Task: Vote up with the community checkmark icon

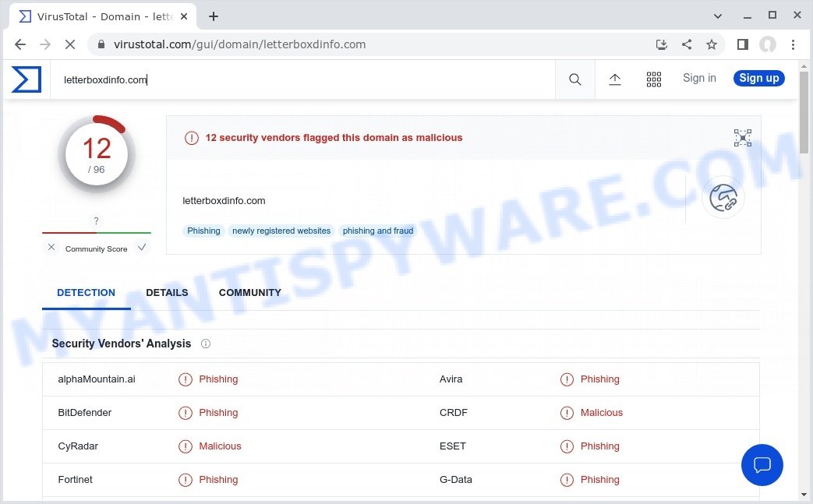Action: (142, 248)
